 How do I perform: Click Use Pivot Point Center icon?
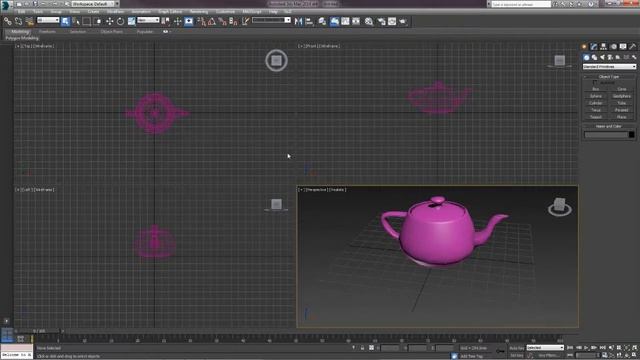[x=166, y=21]
